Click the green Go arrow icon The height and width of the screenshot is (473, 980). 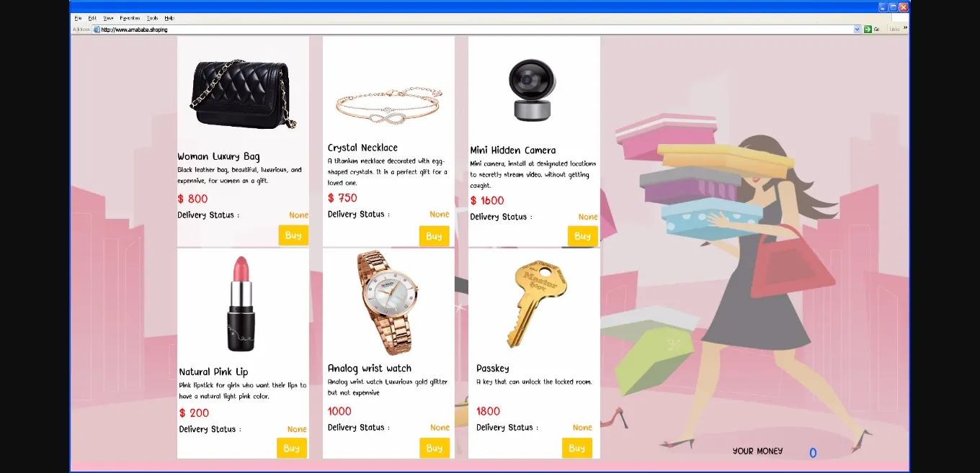868,30
